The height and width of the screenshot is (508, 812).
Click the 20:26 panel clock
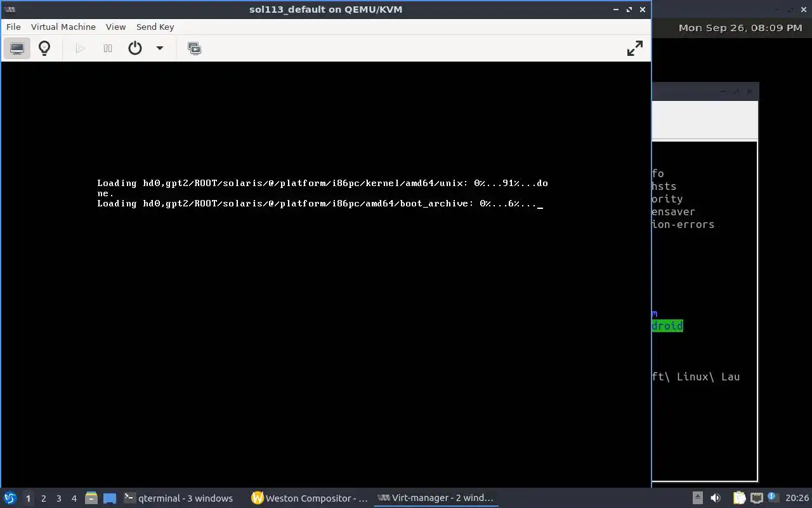797,498
